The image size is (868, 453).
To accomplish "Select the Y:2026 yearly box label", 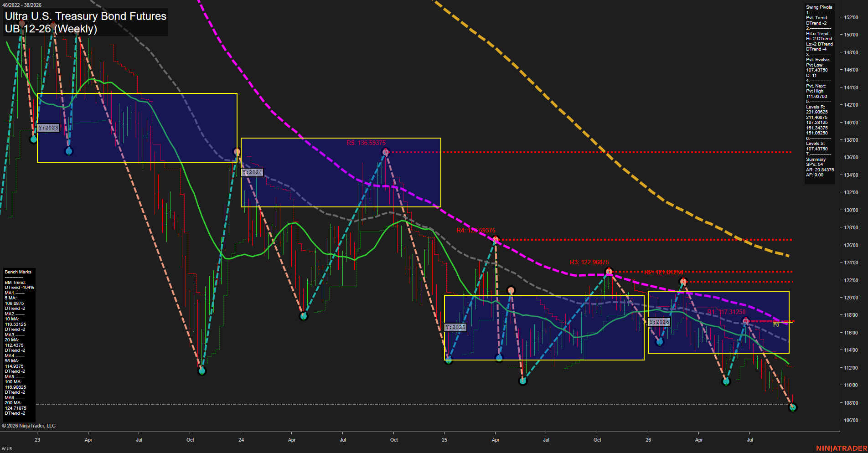I will coord(659,322).
